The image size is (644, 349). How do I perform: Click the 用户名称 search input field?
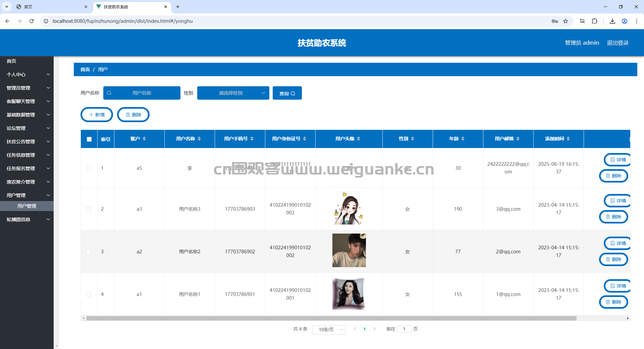click(x=142, y=93)
